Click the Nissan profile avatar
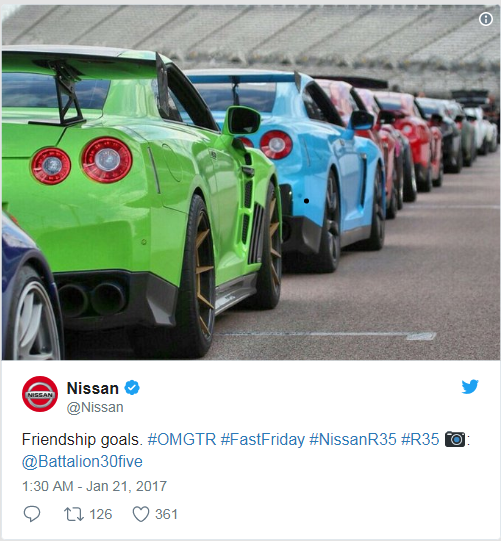This screenshot has height=541, width=501. 40,394
